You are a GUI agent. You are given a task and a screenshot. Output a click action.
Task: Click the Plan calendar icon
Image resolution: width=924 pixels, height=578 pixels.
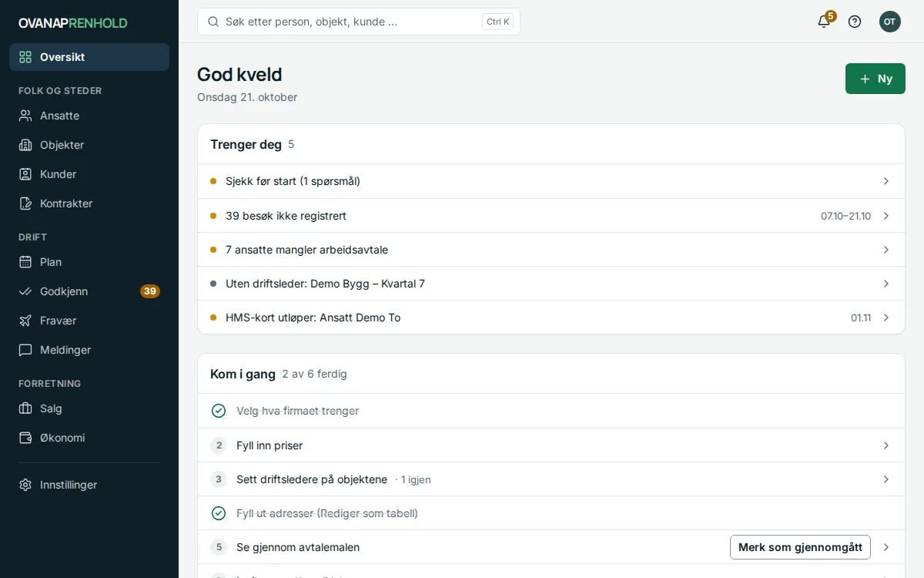(x=25, y=262)
